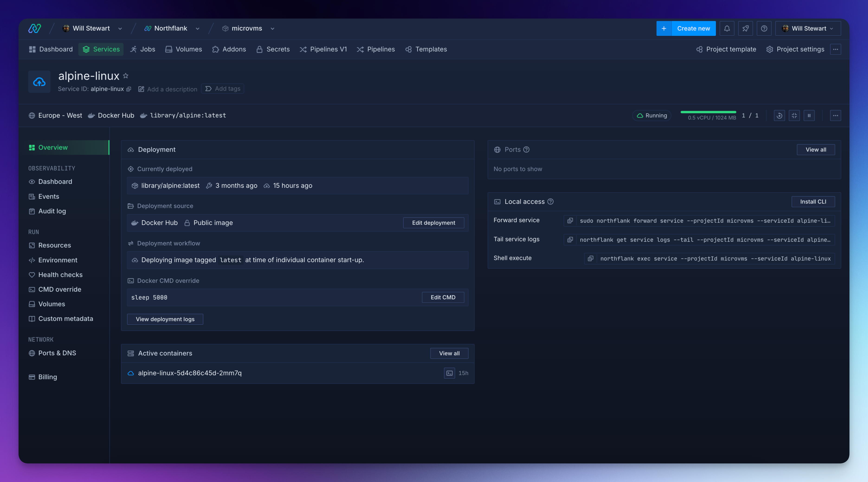Click the Edit deployment button
Screen dimensions: 868x482
433,223
